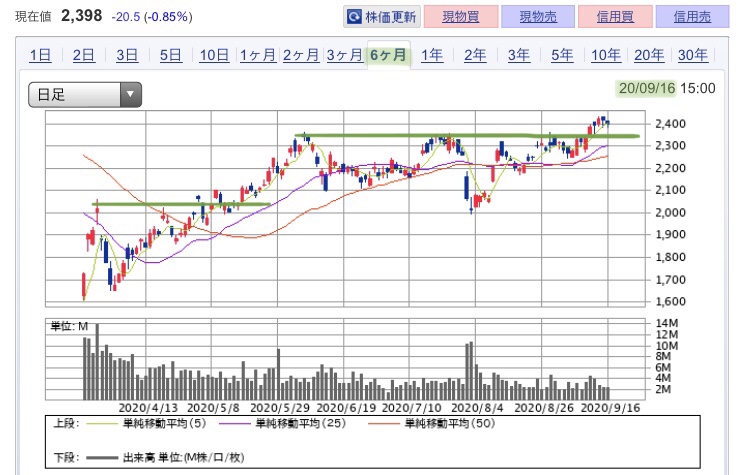The width and height of the screenshot is (737, 475).
Task: Choose the 30年 period tab
Action: (x=692, y=55)
